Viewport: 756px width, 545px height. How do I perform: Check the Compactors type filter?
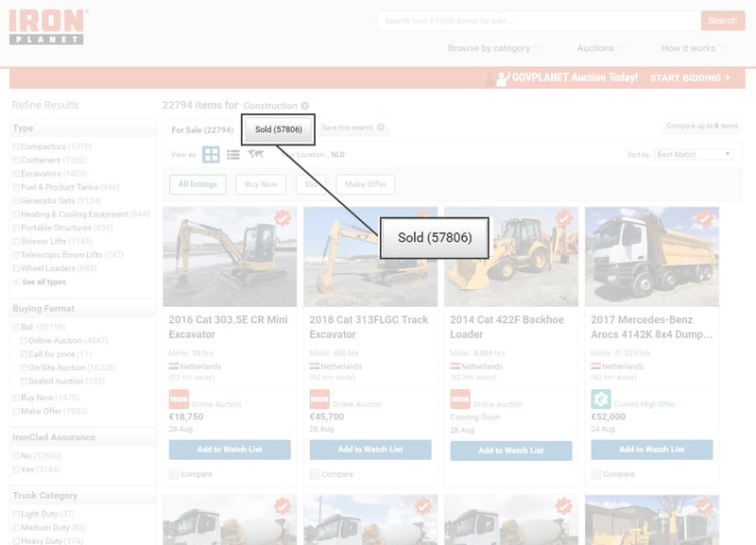point(16,146)
